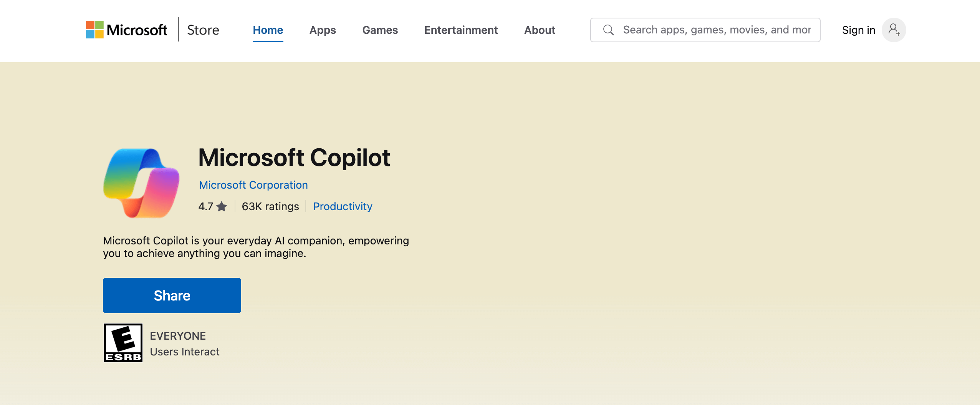
Task: Click the rating star icon
Action: point(222,207)
